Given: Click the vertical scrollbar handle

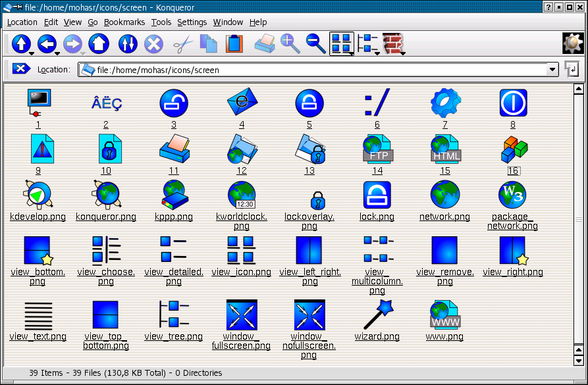Looking at the screenshot, I should tap(579, 218).
